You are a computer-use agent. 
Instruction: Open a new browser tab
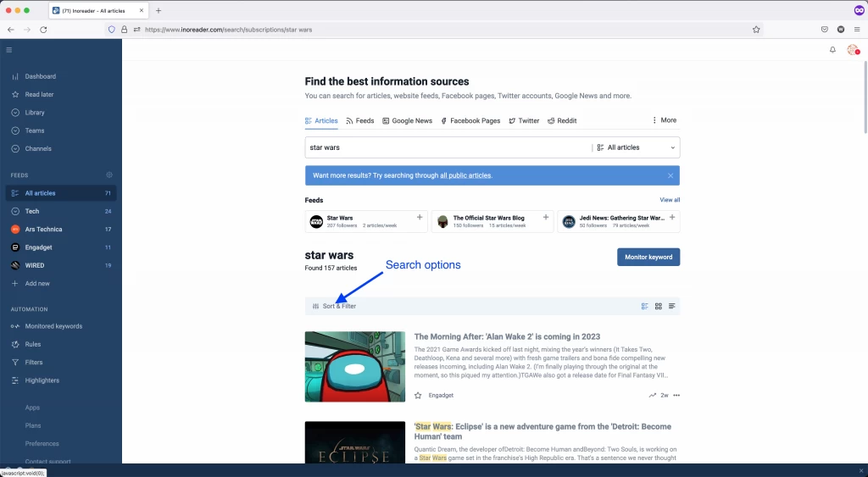[x=159, y=10]
